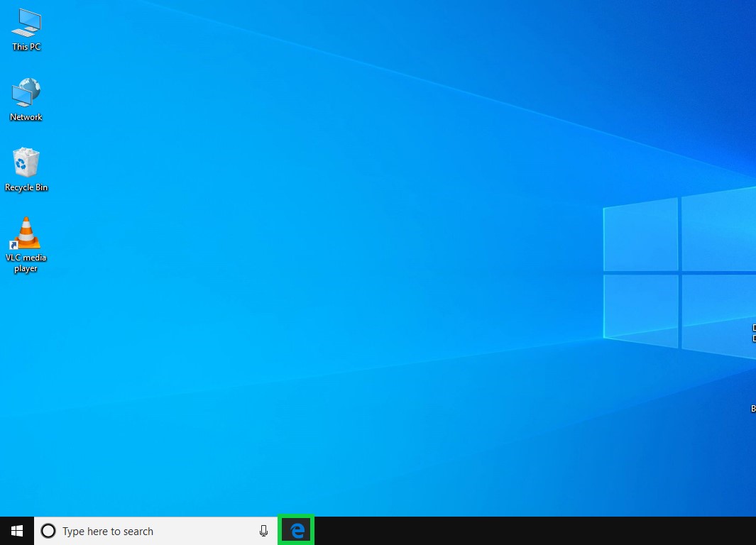
Task: Select the Recycle Bin icon
Action: coord(26,163)
